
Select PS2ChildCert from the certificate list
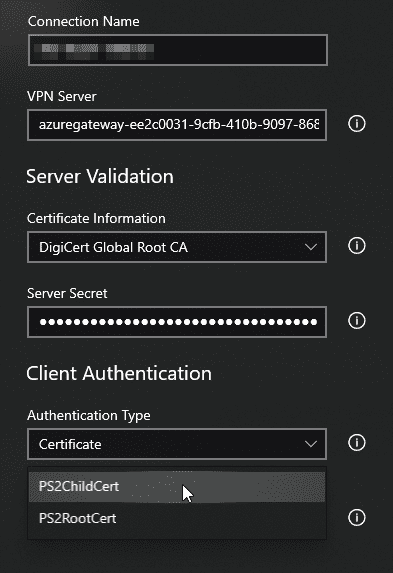[x=177, y=487]
